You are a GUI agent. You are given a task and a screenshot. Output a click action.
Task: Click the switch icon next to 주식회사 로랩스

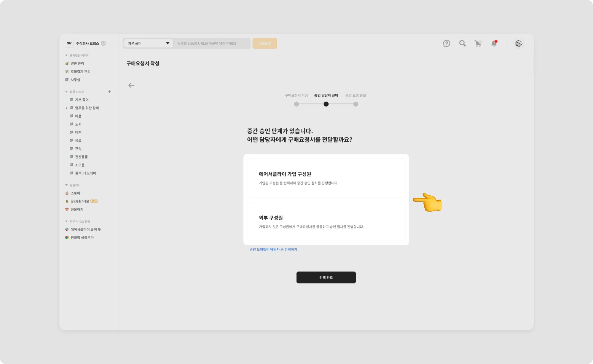click(103, 43)
